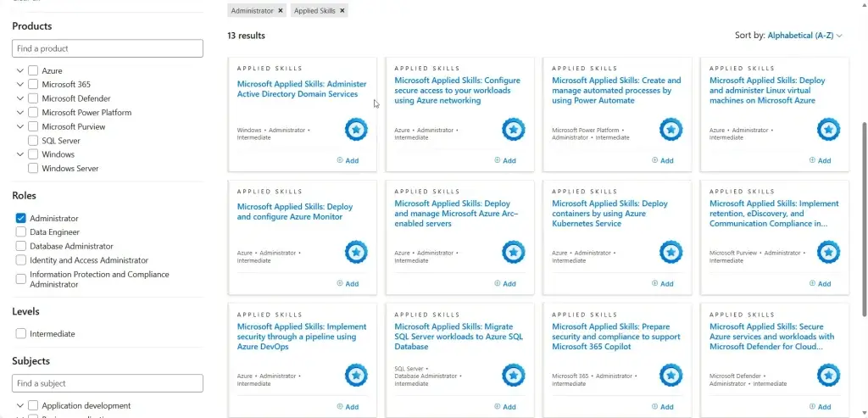Add the Defender for Cloud skill
Screen dimensions: 868x418
(820, 406)
